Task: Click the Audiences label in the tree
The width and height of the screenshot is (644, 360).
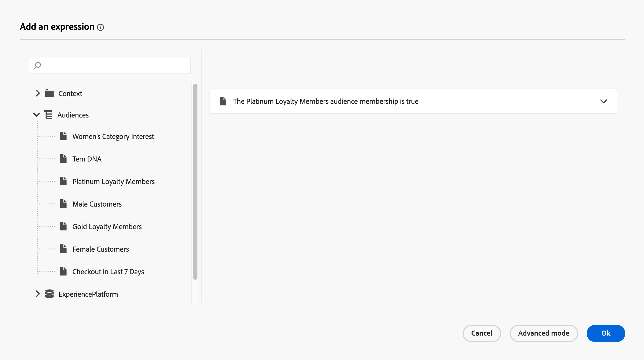Action: click(73, 115)
